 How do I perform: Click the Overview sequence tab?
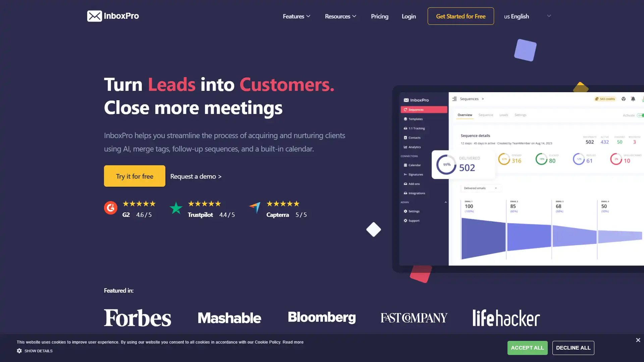[465, 115]
